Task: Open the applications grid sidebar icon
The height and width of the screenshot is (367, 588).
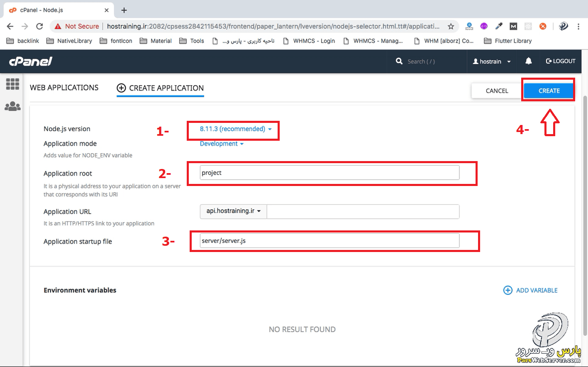Action: [12, 84]
